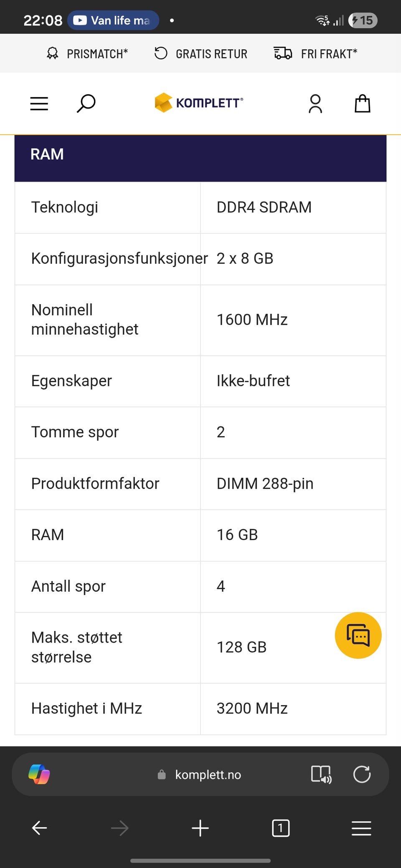Tap the GRATIS RETUR link
This screenshot has width=401, height=868.
point(201,54)
